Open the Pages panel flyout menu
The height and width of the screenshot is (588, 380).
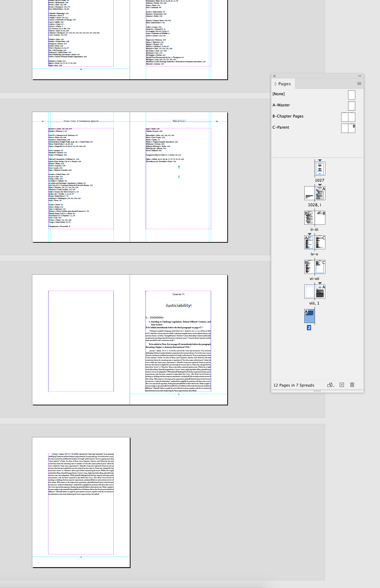point(359,83)
